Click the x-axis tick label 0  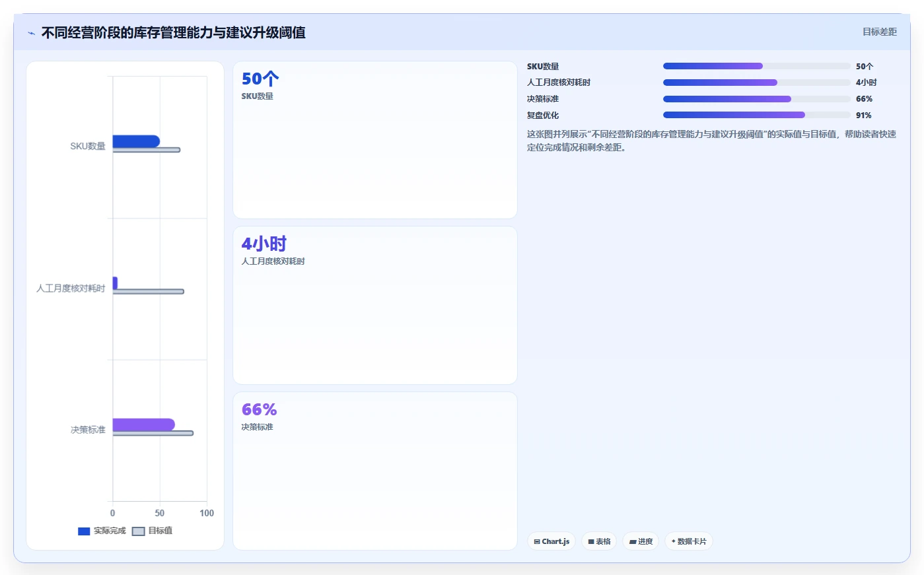coord(112,514)
